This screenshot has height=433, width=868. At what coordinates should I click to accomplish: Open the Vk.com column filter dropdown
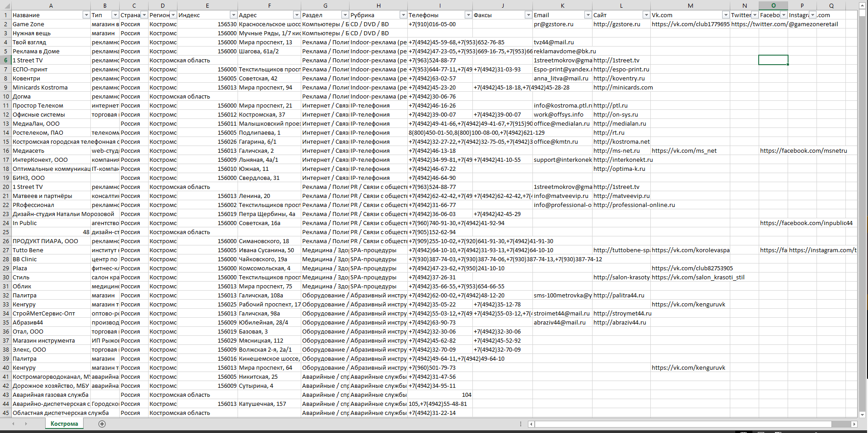725,15
